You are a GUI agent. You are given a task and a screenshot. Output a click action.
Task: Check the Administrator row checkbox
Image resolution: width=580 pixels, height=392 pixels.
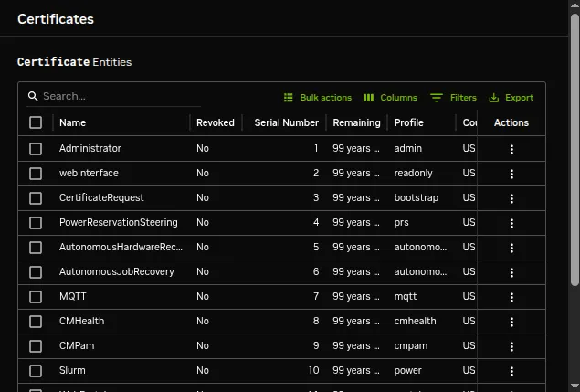click(36, 149)
